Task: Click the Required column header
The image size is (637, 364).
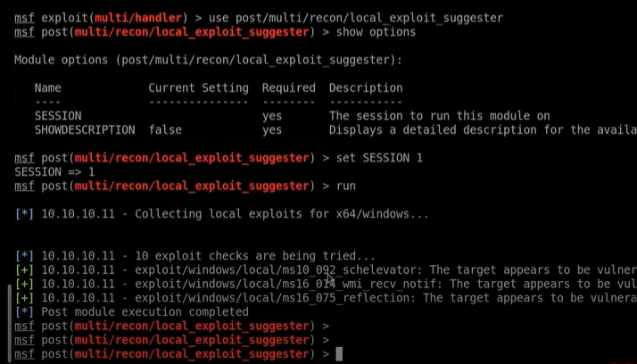Action: (x=289, y=88)
